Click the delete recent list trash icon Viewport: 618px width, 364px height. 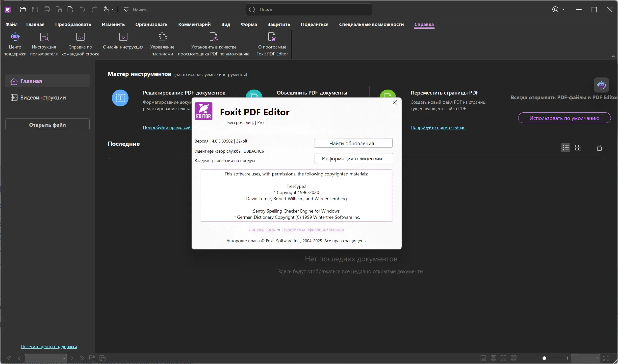pyautogui.click(x=599, y=148)
